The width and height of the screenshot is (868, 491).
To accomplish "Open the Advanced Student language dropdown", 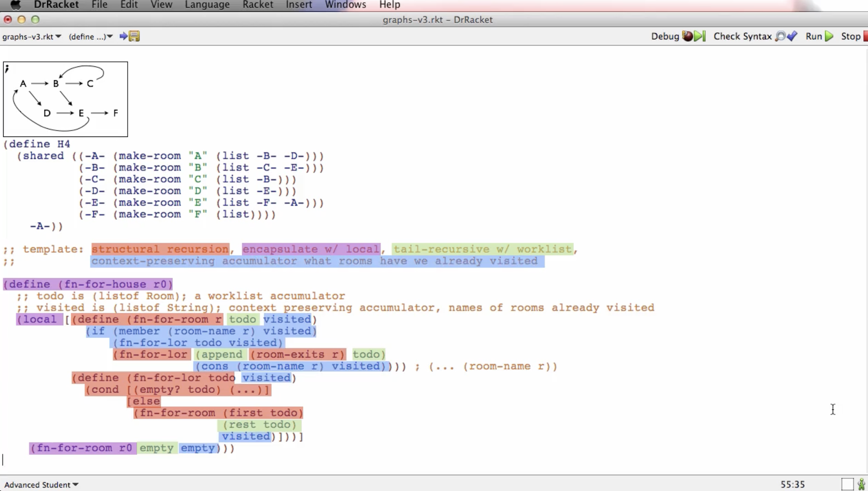I will pyautogui.click(x=40, y=485).
